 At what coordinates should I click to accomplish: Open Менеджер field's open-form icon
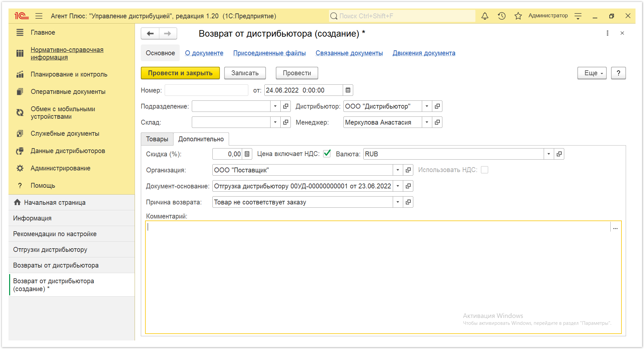coord(437,122)
